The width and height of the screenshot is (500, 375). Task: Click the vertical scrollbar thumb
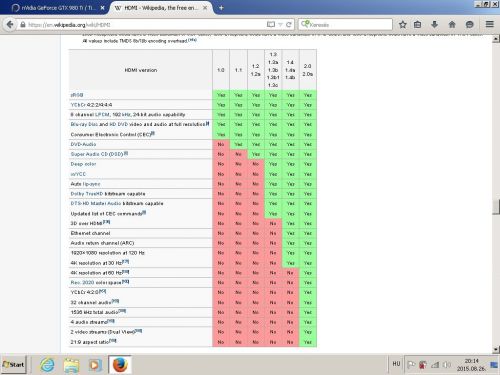click(x=496, y=207)
